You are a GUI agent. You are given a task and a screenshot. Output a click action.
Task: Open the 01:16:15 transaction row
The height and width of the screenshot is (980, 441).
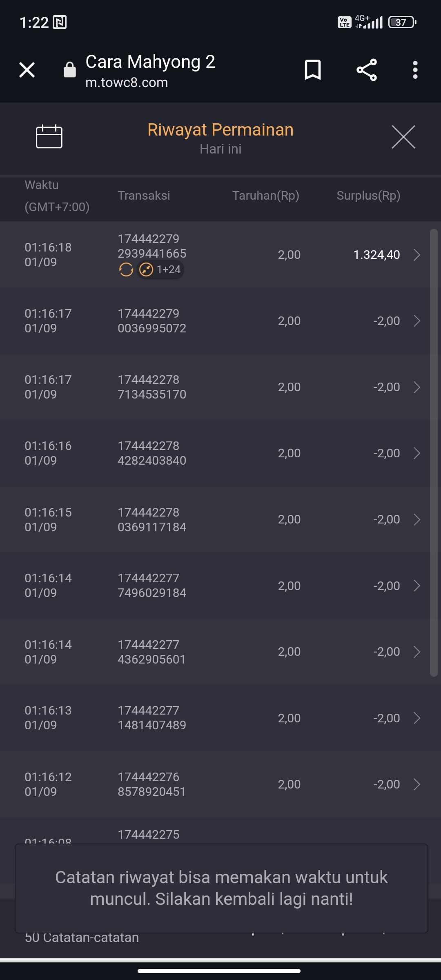pyautogui.click(x=416, y=519)
